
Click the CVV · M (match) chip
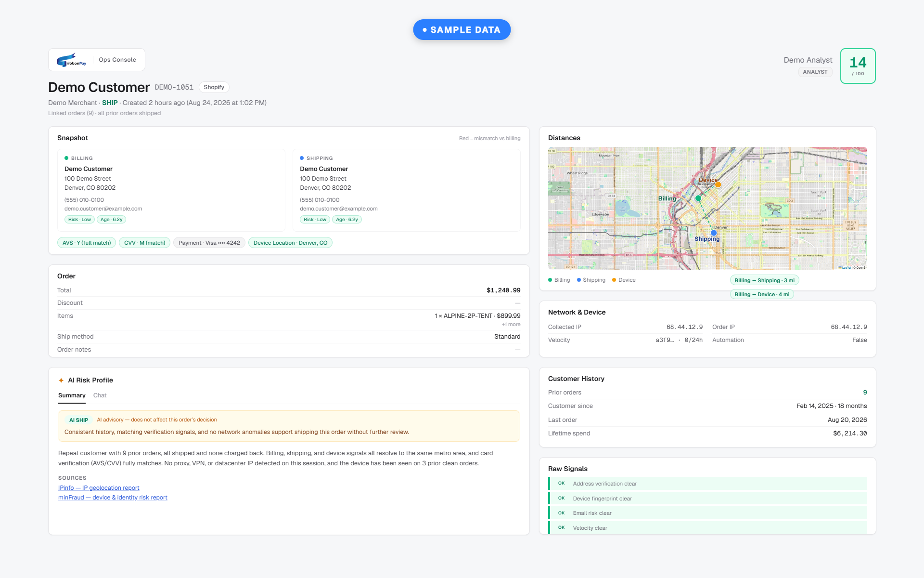click(x=144, y=243)
